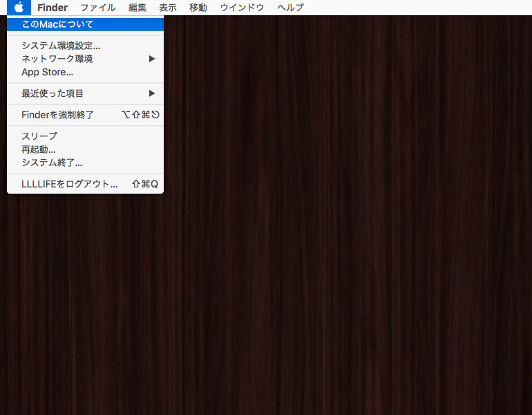Expand the 最近使った項目 submenu
This screenshot has height=415, width=532.
coord(152,93)
